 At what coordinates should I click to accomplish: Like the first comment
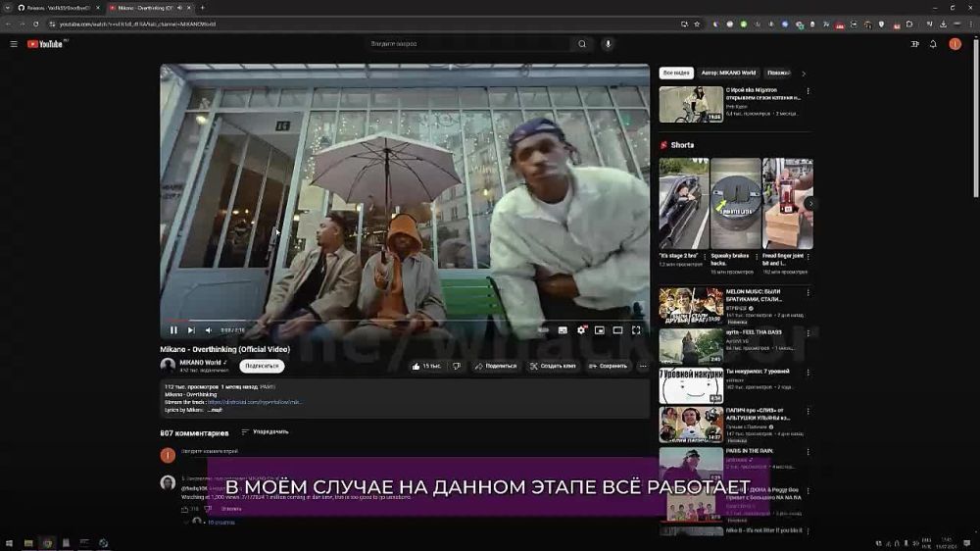185,509
